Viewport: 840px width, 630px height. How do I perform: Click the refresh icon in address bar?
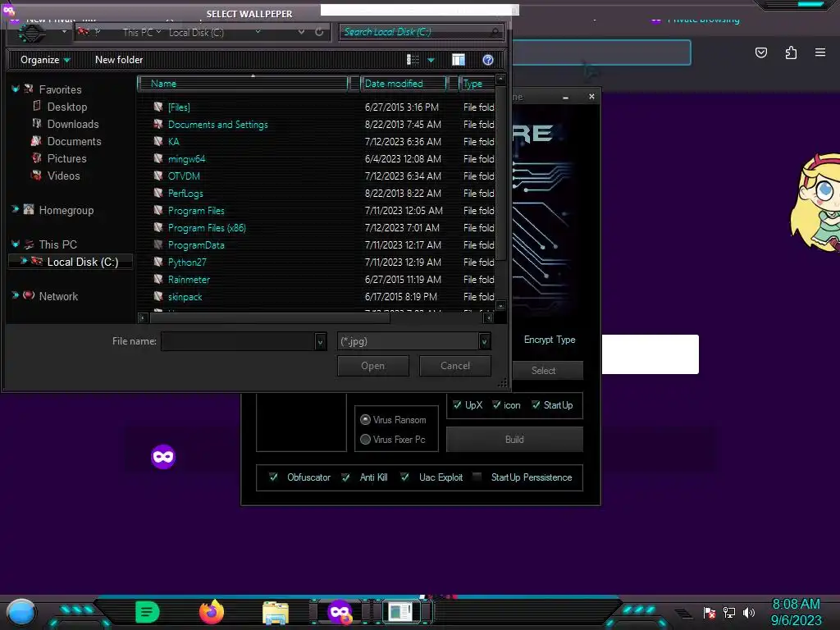(x=319, y=32)
